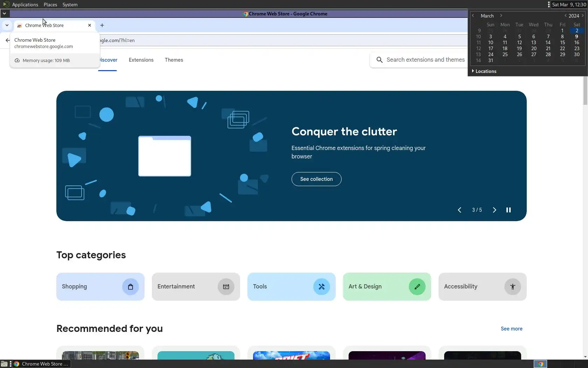Go to next year in calendar
This screenshot has width=588, height=368.
click(583, 16)
